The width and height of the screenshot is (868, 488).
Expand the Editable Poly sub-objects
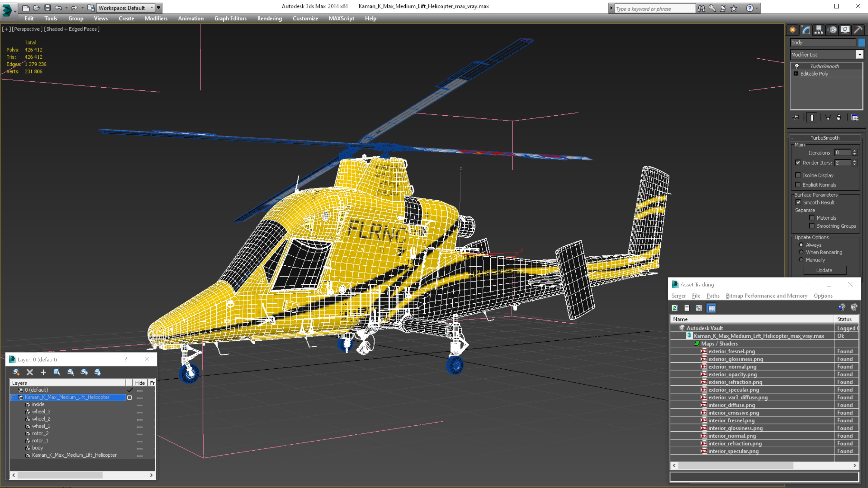click(796, 74)
